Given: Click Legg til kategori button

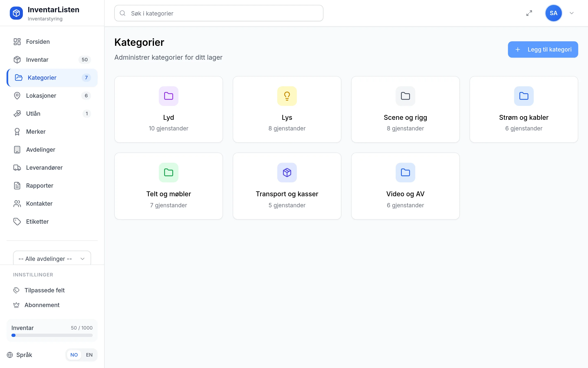Looking at the screenshot, I should (x=543, y=49).
